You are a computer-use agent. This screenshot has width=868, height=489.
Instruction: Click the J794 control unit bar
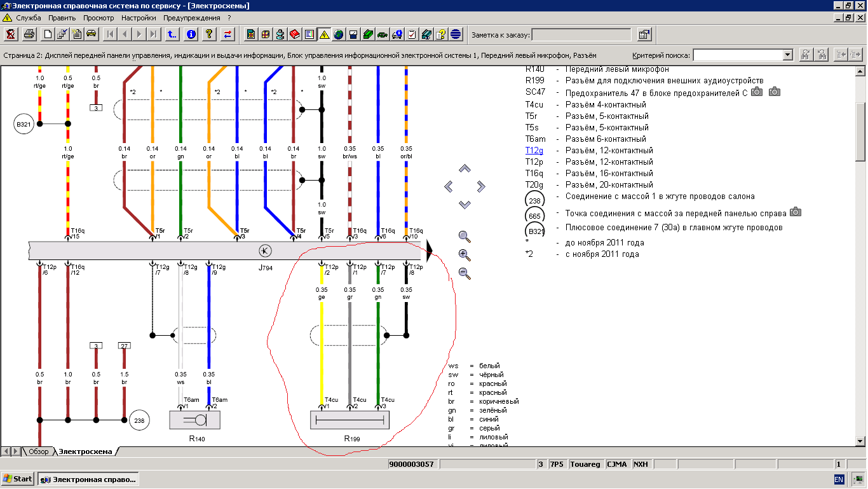[x=224, y=251]
